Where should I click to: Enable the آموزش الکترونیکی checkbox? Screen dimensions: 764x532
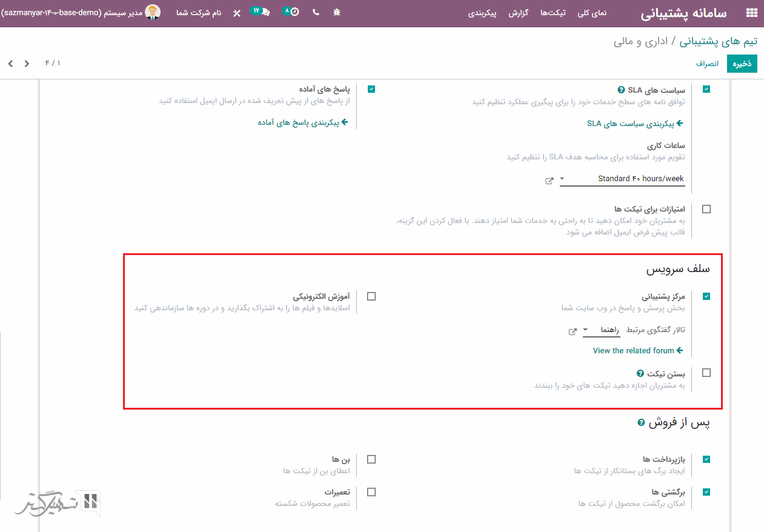pos(371,296)
